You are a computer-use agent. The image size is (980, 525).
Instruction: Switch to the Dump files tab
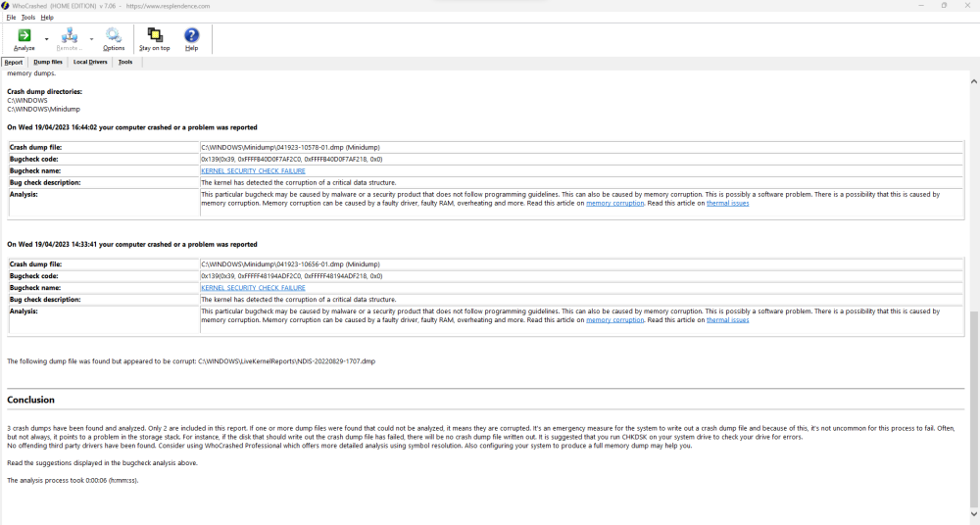[x=48, y=62]
